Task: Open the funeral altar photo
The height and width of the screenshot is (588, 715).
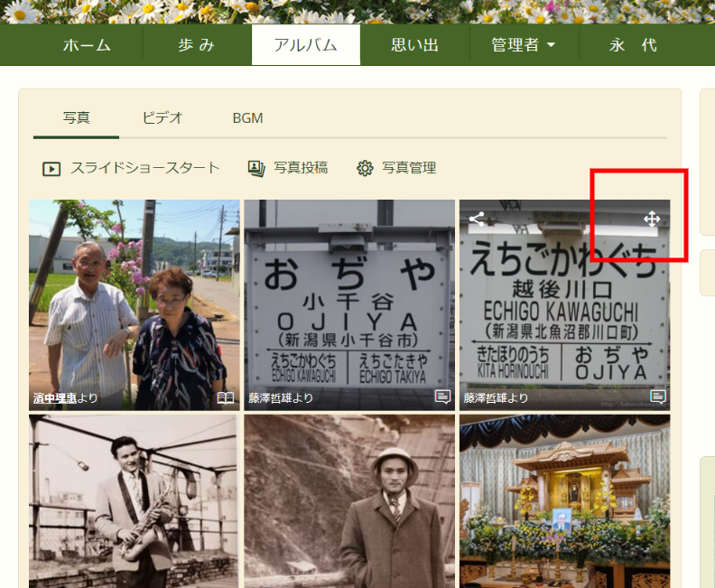Action: 564,501
